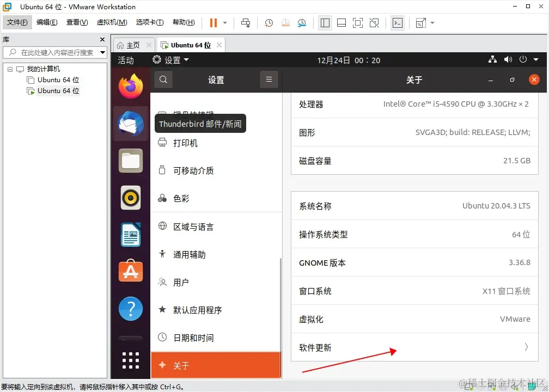The height and width of the screenshot is (392, 549).
Task: Click the GNOME version 3.36.8 value
Action: pyautogui.click(x=520, y=262)
